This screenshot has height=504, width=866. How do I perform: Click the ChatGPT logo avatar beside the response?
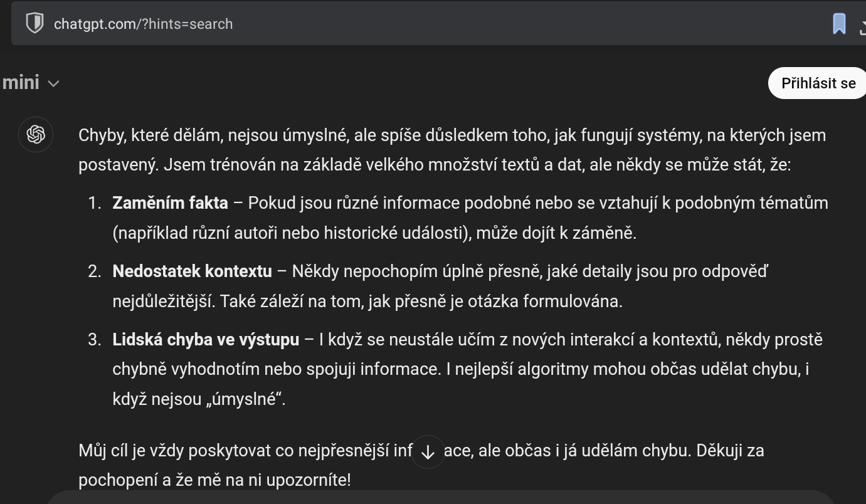point(36,135)
